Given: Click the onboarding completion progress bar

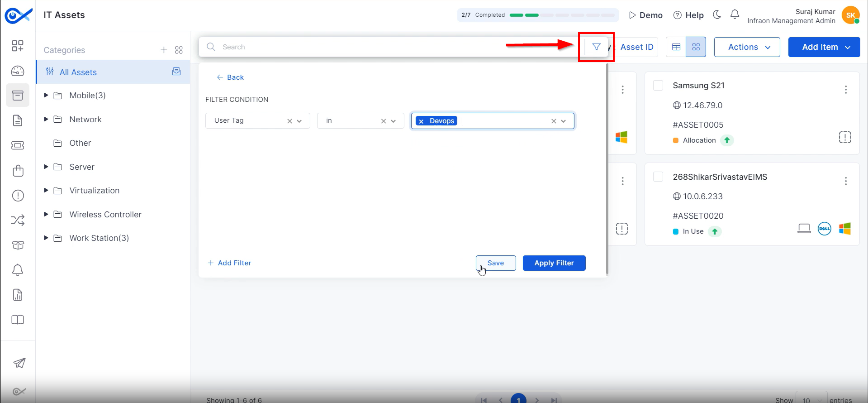Looking at the screenshot, I should [x=562, y=15].
